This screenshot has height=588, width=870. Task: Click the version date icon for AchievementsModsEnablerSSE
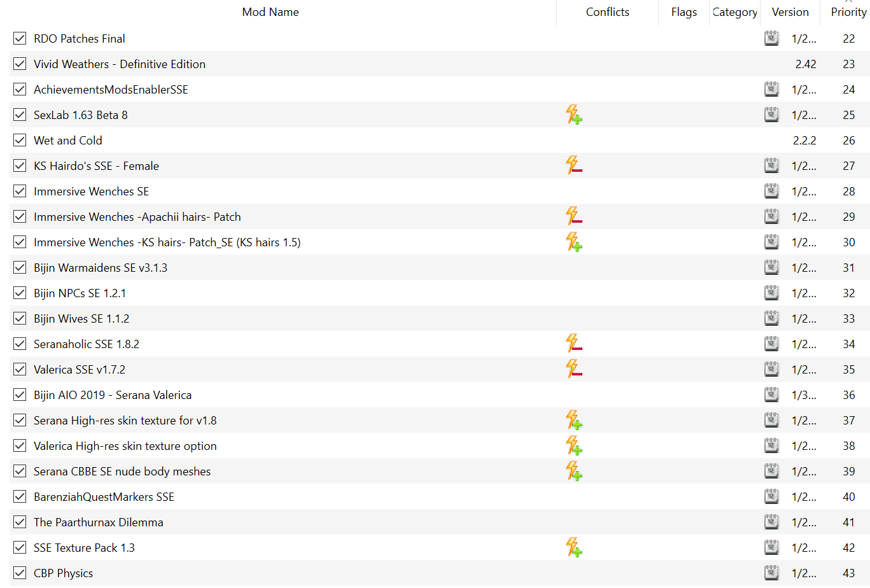(x=771, y=89)
